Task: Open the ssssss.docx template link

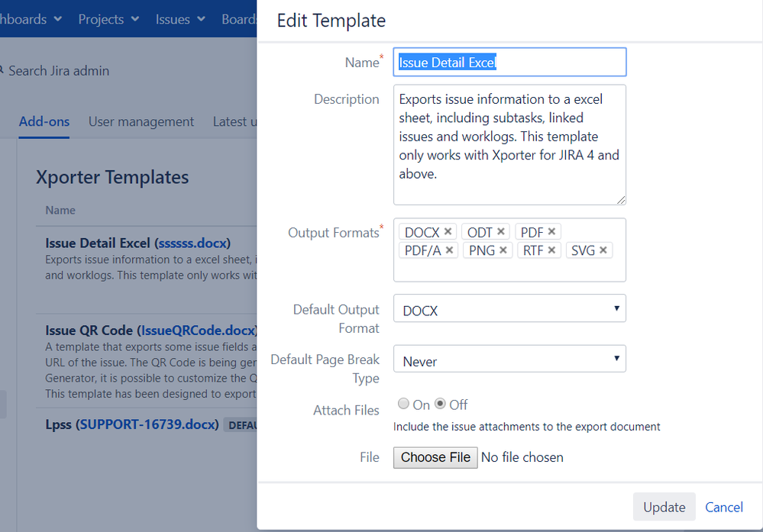Action: tap(192, 243)
